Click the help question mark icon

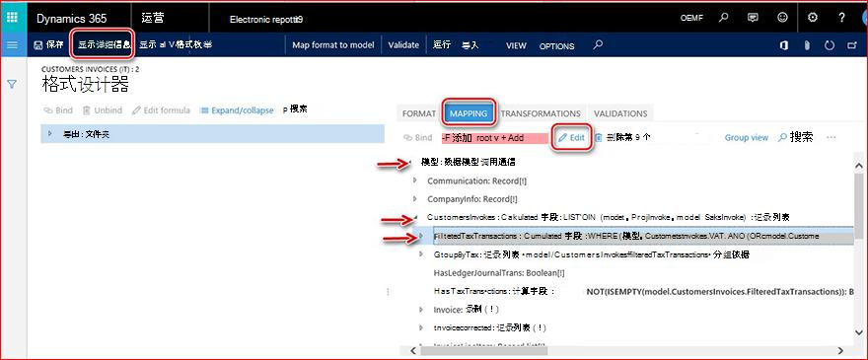click(x=841, y=18)
